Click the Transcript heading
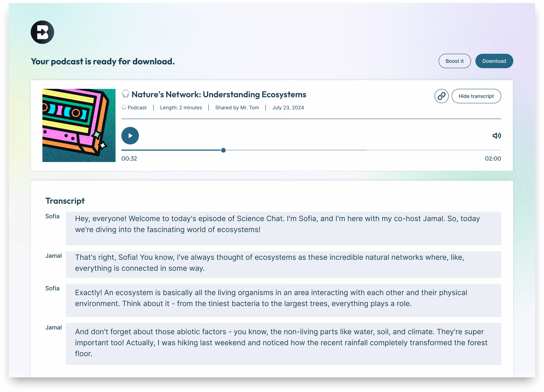 coord(65,201)
